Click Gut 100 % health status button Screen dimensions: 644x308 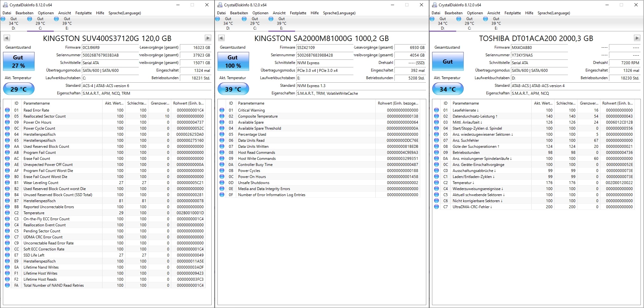(x=233, y=61)
